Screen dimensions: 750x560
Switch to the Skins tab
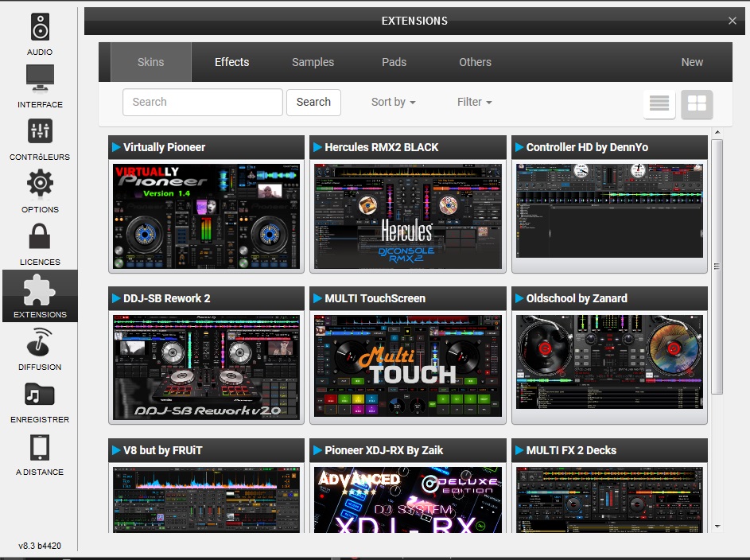click(x=150, y=62)
